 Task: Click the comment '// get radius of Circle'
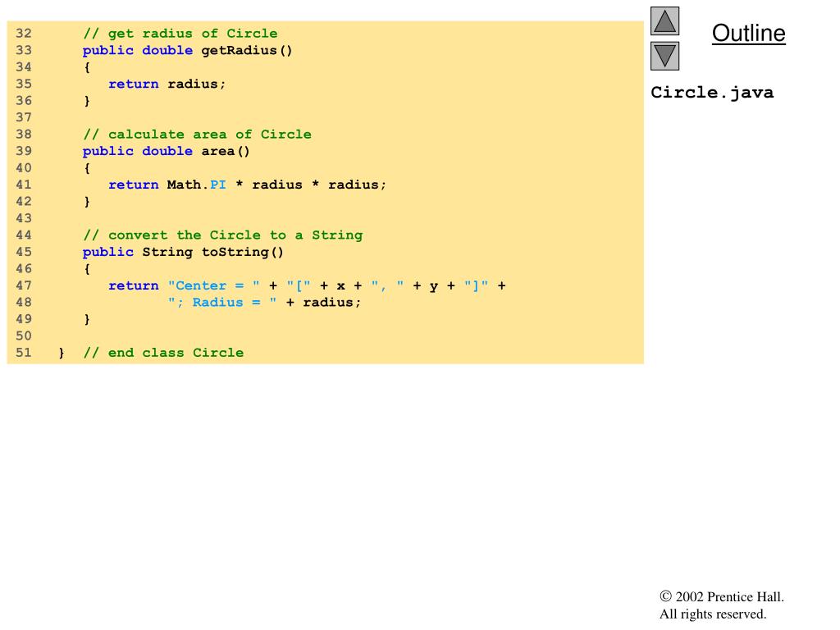click(x=180, y=33)
